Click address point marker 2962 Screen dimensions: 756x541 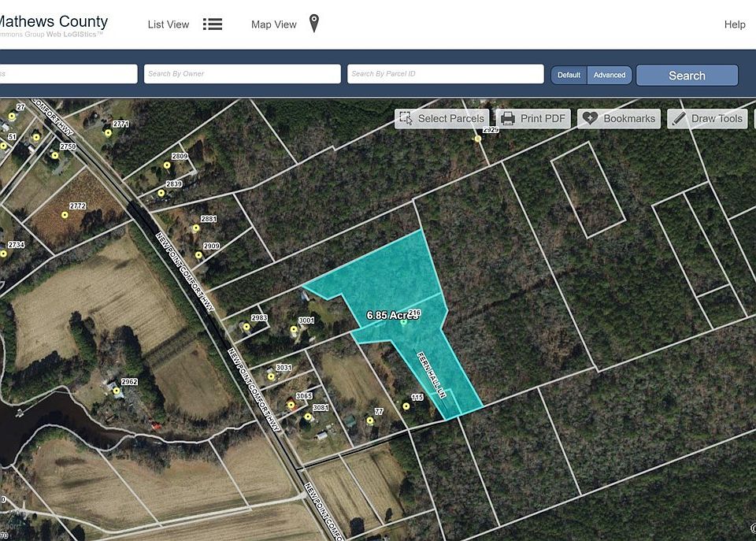(117, 391)
